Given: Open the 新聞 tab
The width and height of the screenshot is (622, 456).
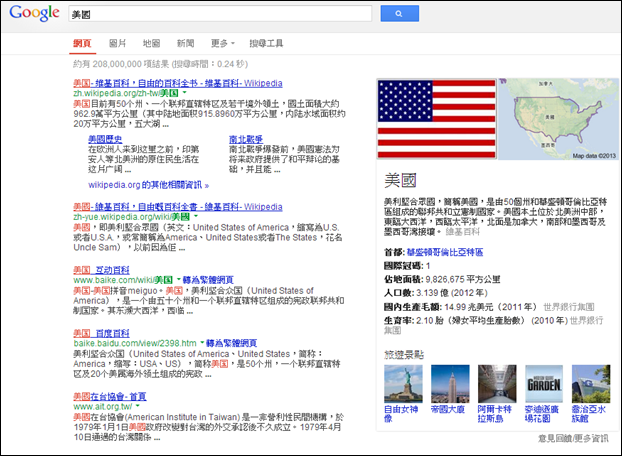Looking at the screenshot, I should pos(186,43).
